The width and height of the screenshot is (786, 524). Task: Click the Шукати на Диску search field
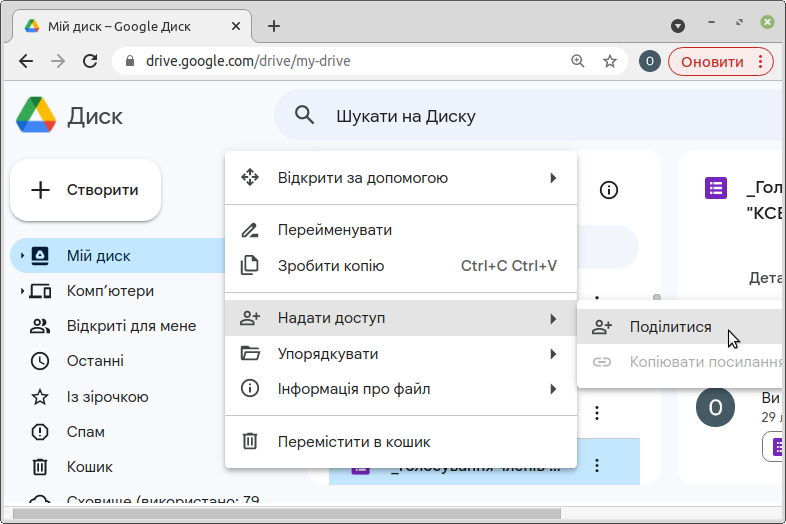[x=500, y=116]
